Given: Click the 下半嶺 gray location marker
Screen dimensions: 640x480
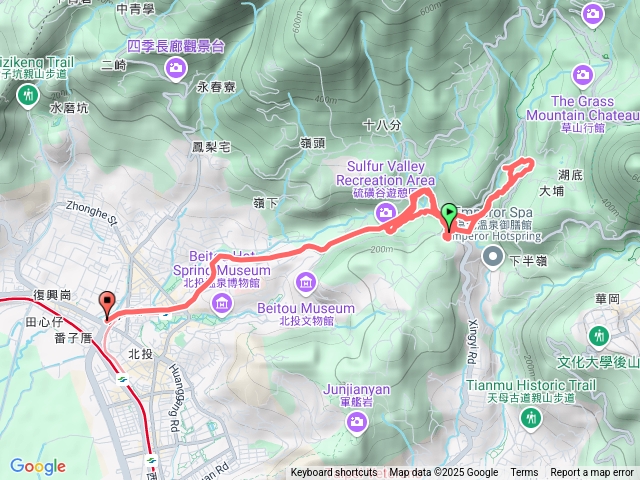Looking at the screenshot, I should point(493,258).
